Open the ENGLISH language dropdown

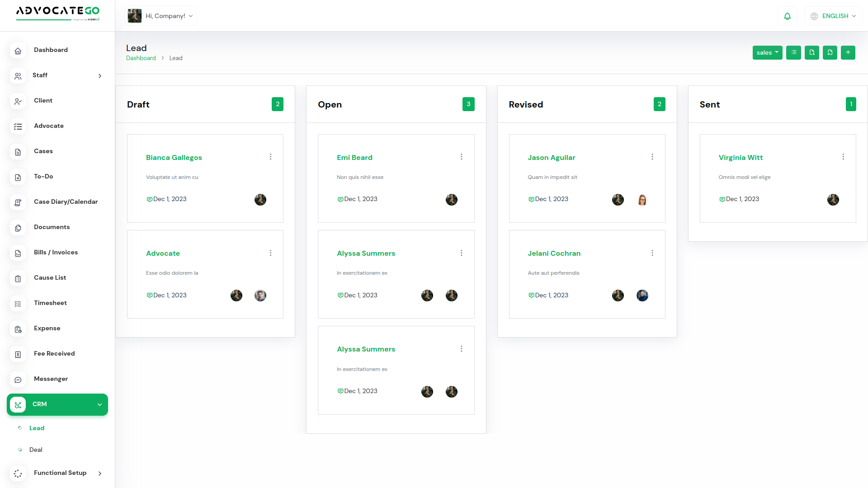(x=834, y=16)
